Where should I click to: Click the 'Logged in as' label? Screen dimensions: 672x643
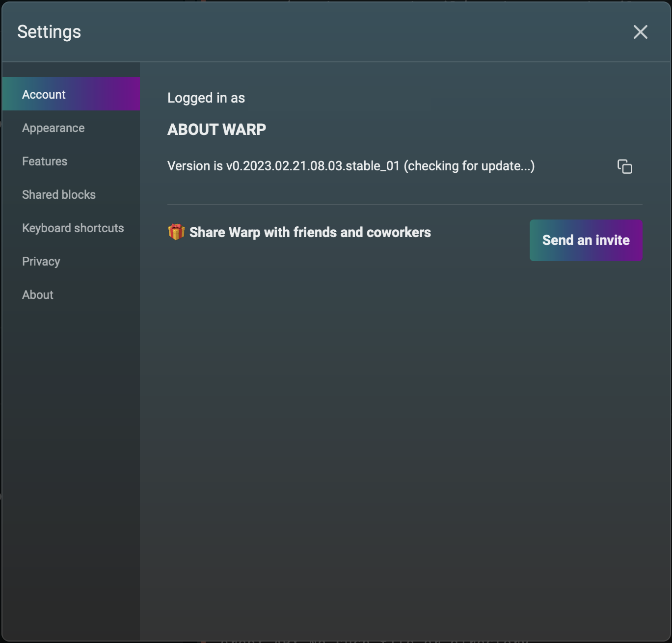pos(206,98)
